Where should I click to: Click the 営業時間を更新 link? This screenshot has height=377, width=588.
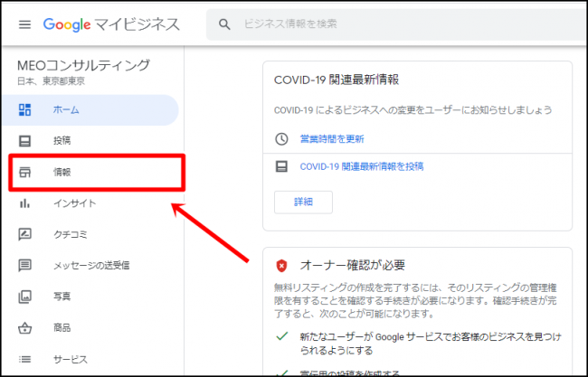(x=332, y=139)
